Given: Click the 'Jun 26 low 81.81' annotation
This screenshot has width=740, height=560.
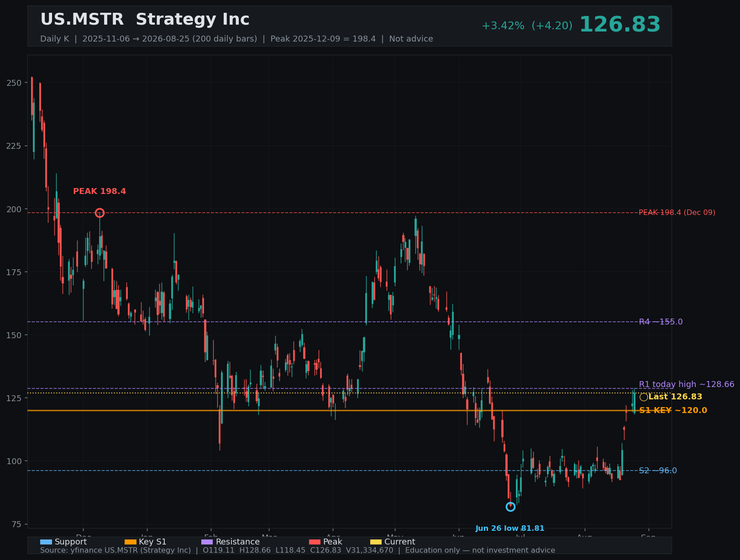Looking at the screenshot, I should pos(510,529).
